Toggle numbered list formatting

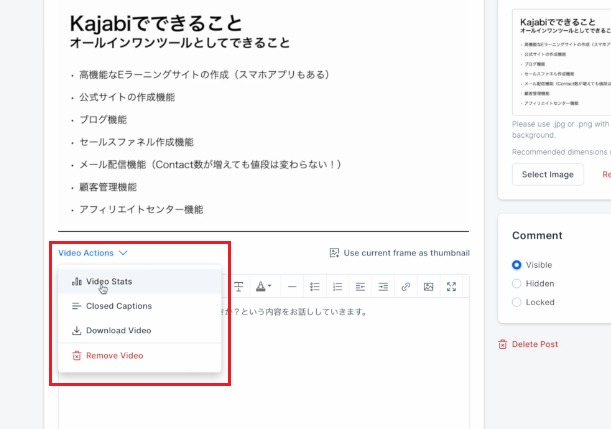[337, 287]
